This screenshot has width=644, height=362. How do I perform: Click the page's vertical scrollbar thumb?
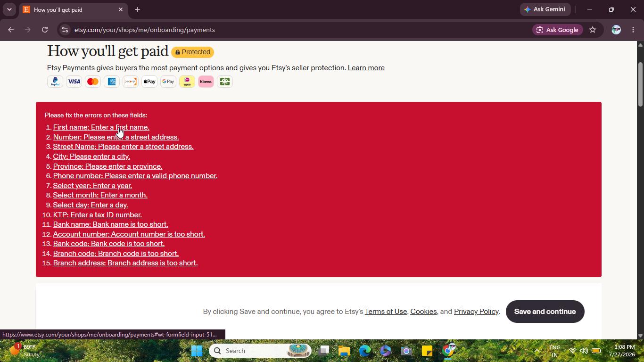point(640,84)
